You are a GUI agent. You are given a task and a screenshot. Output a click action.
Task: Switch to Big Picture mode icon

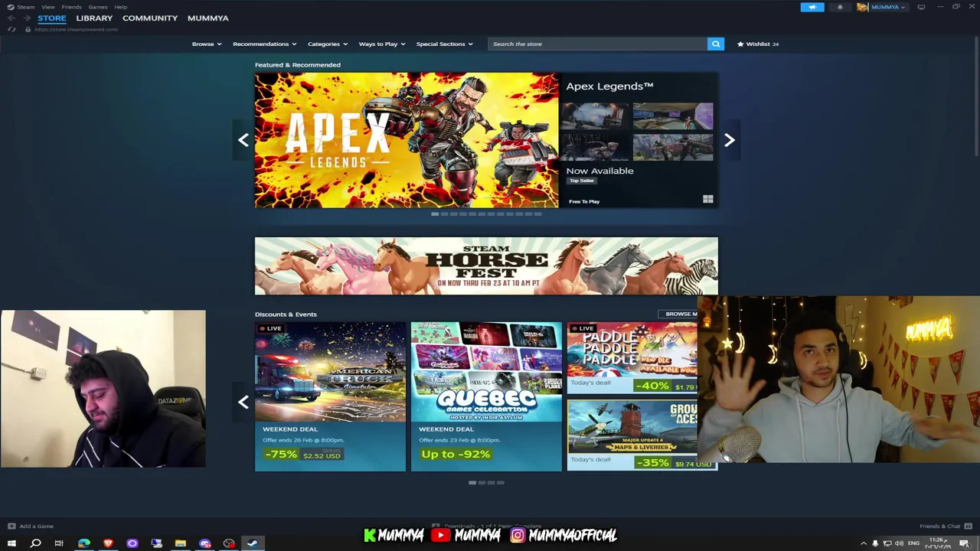921,7
